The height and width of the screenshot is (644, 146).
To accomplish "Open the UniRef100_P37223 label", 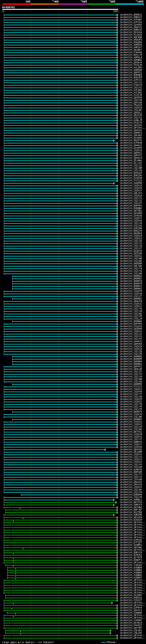I will pos(131,387).
